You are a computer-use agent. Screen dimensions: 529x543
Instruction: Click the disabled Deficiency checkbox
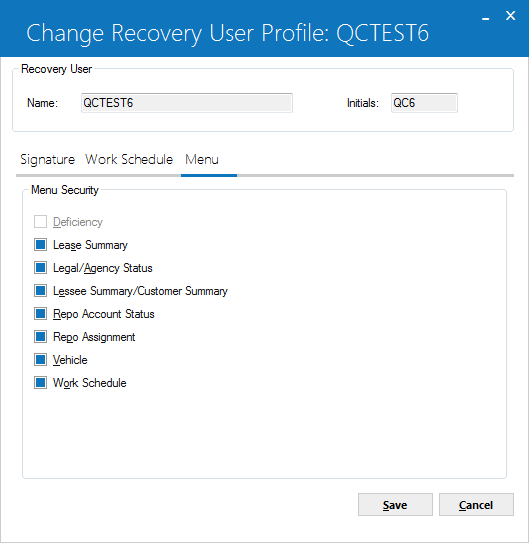(x=41, y=222)
